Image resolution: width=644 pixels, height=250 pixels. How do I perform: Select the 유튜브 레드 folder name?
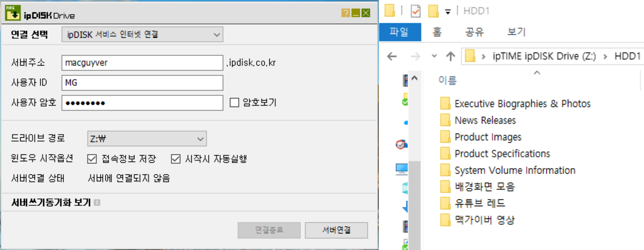[x=480, y=203]
